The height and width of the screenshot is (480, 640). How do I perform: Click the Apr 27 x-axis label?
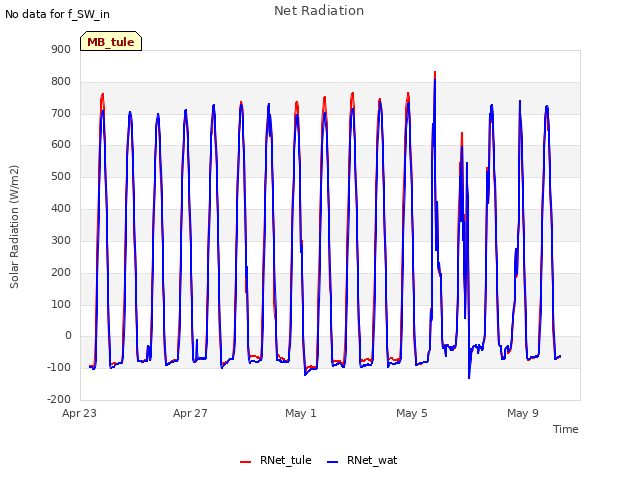pyautogui.click(x=190, y=413)
